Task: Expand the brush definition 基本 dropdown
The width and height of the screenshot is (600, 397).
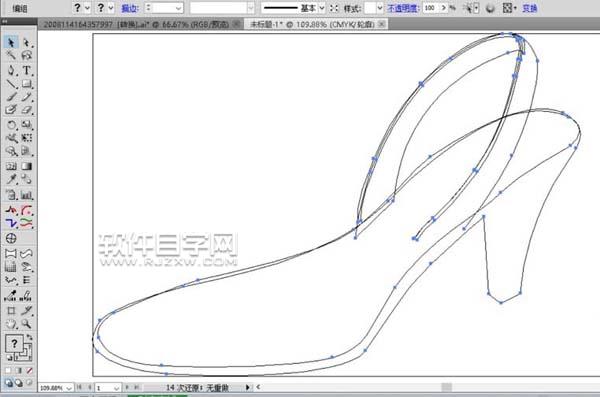Action: point(321,8)
